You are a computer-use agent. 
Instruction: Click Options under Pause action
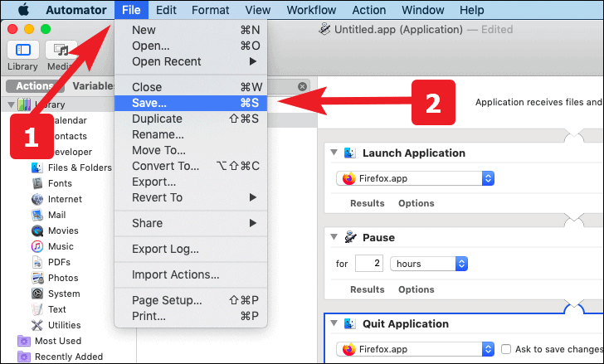coord(416,289)
